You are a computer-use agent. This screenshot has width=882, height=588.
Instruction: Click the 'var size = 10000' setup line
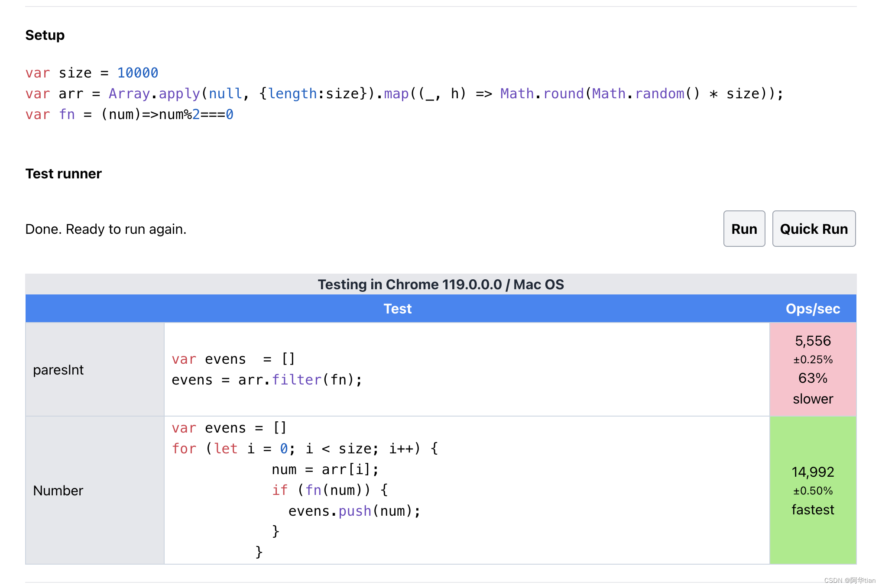(x=92, y=73)
